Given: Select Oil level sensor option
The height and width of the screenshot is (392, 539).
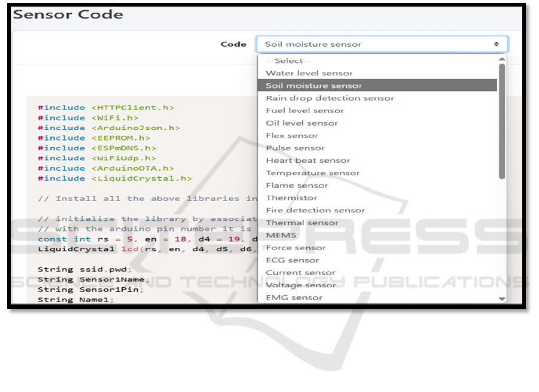Looking at the screenshot, I should point(302,123).
